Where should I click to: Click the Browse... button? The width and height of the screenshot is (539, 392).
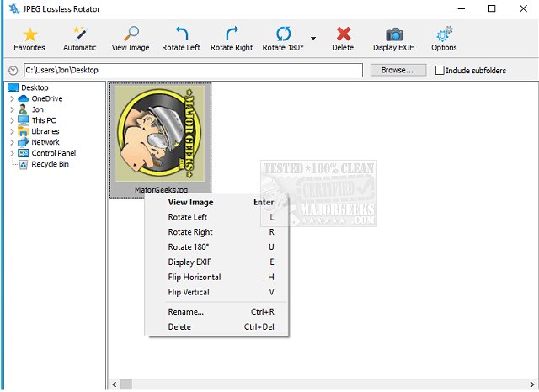[398, 71]
